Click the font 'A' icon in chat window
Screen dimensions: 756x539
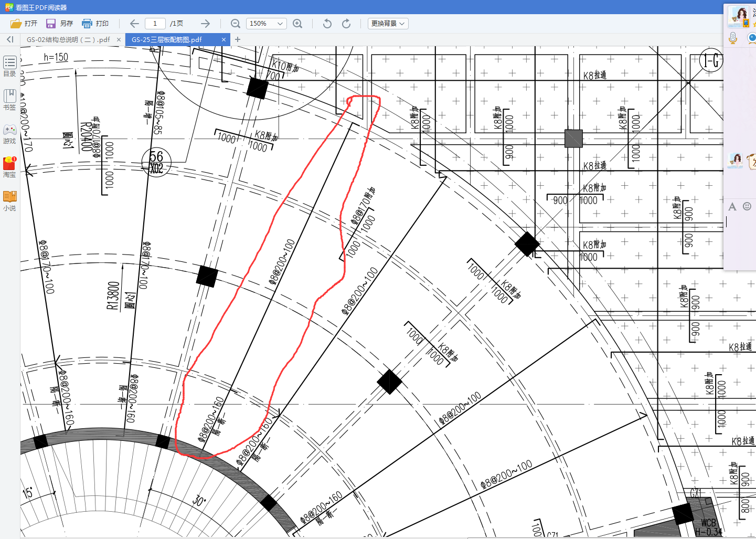pos(732,207)
